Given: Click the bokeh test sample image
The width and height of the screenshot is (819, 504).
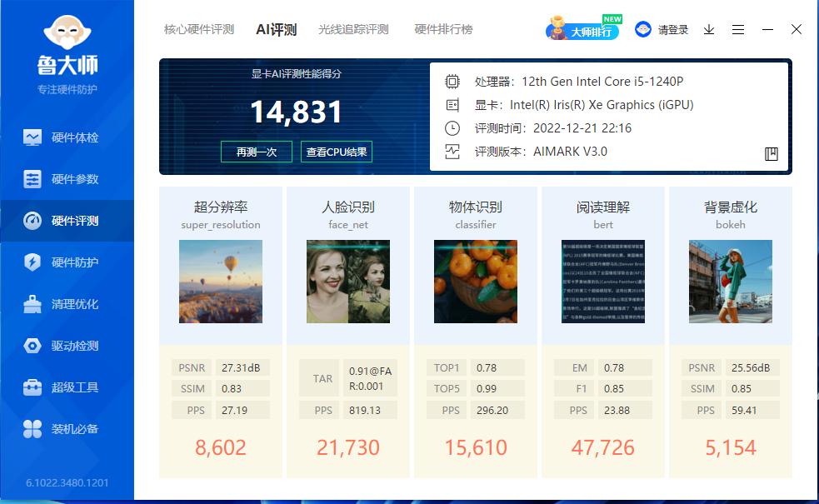Looking at the screenshot, I should pos(730,281).
